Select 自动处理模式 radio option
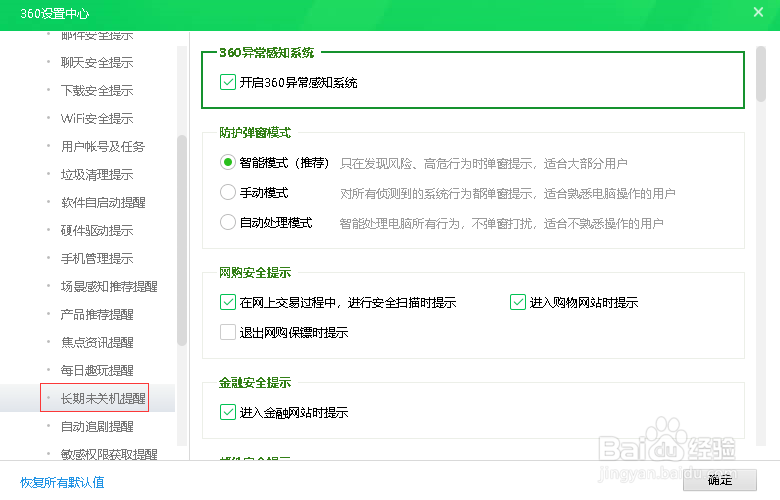 [x=227, y=222]
